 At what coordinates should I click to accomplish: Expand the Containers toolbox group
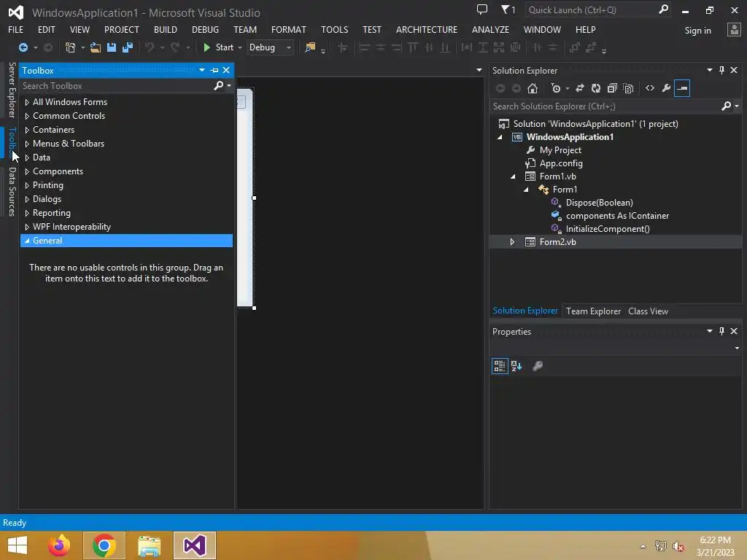click(x=27, y=130)
